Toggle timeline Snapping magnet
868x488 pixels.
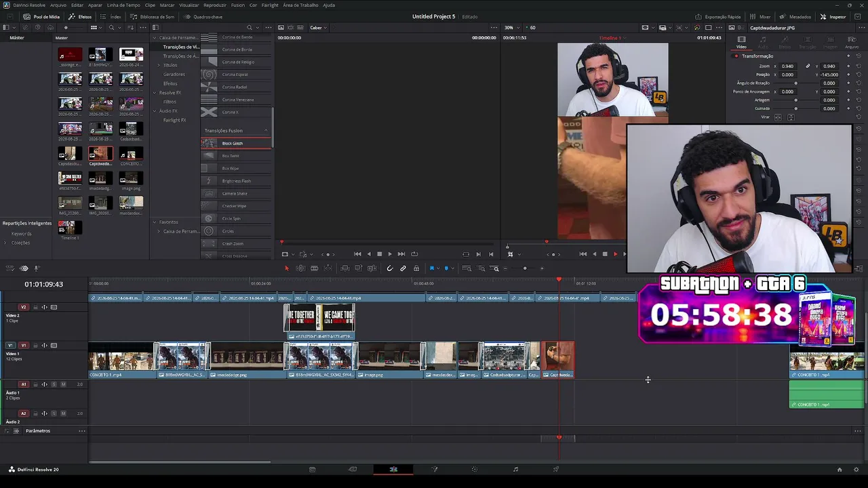pos(389,268)
